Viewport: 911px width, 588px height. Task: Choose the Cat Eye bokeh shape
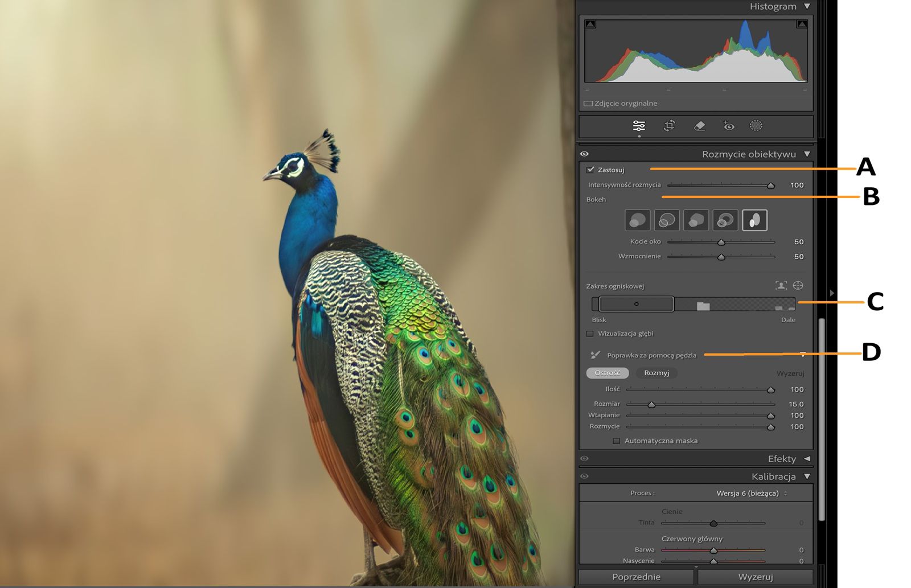[x=754, y=220]
